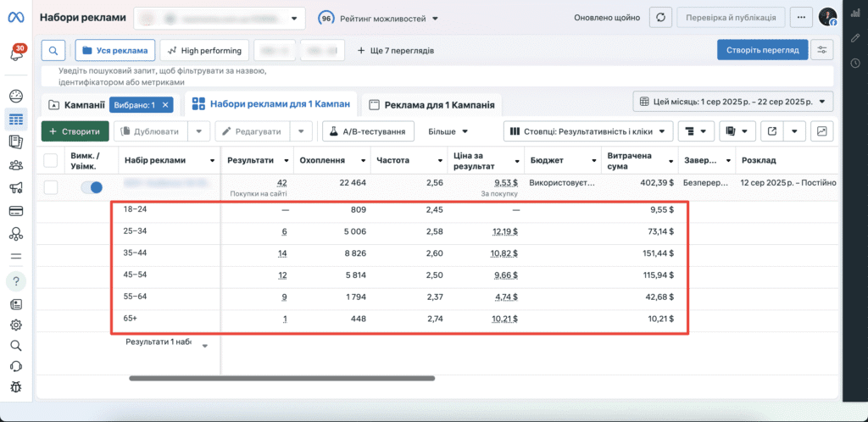Open the charts panel icon button

[x=822, y=131]
